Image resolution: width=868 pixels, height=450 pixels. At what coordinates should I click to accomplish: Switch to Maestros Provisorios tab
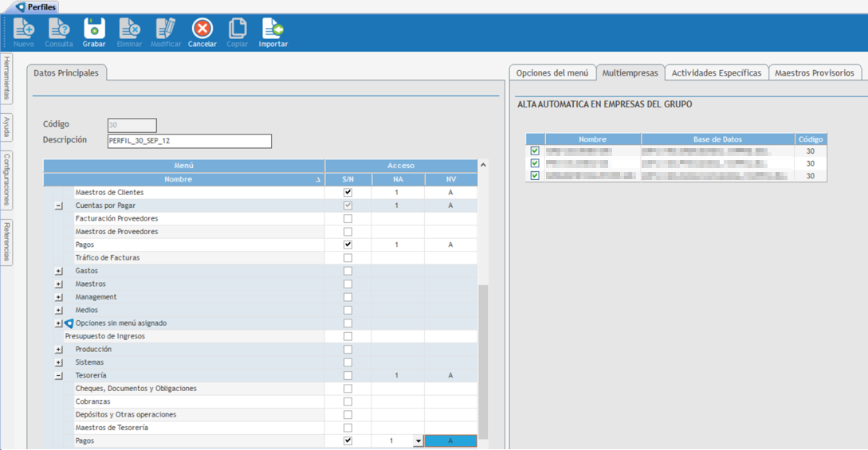815,73
